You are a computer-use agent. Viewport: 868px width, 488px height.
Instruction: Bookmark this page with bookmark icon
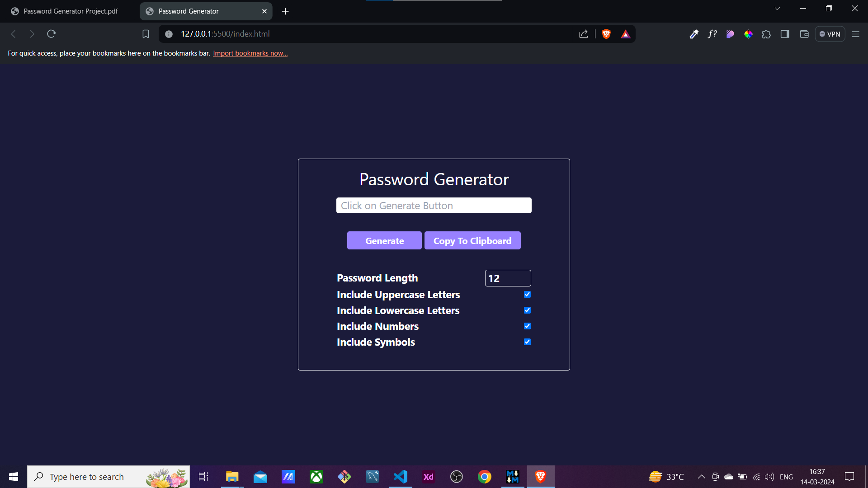tap(146, 34)
